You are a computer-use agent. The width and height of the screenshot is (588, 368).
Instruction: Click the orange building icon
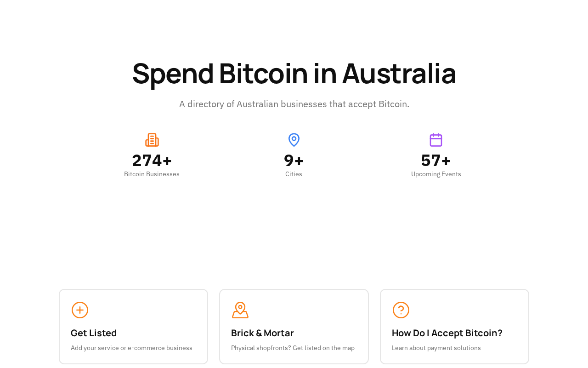[x=152, y=140]
